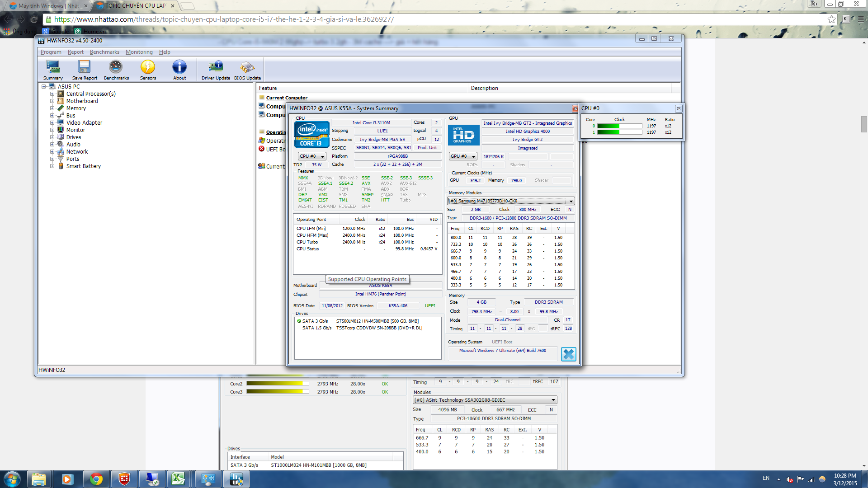Reload the page with refresh icon
The width and height of the screenshot is (868, 488).
(x=34, y=19)
